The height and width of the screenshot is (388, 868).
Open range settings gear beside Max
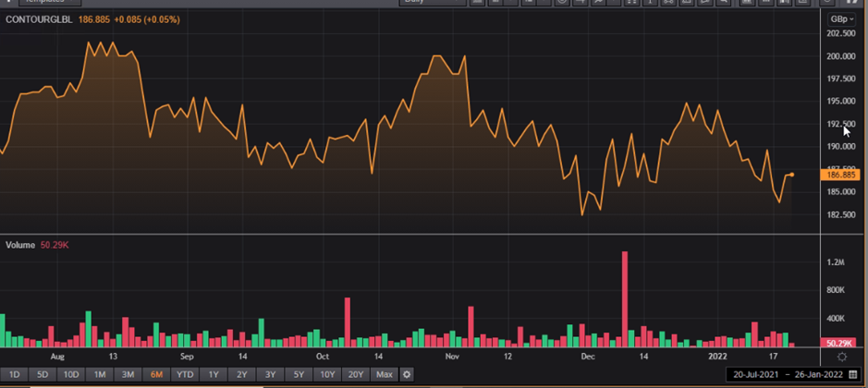(x=407, y=375)
